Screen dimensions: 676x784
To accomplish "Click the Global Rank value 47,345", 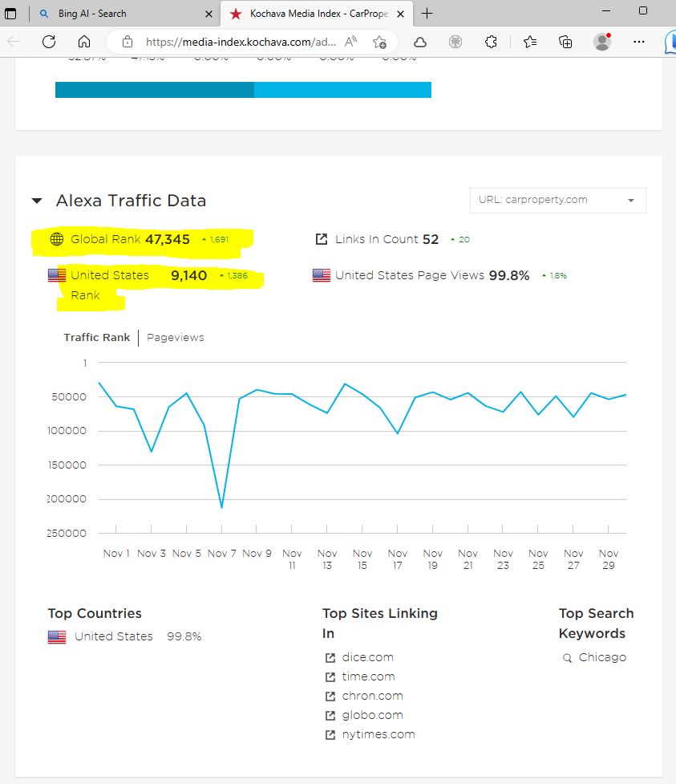I will (168, 239).
